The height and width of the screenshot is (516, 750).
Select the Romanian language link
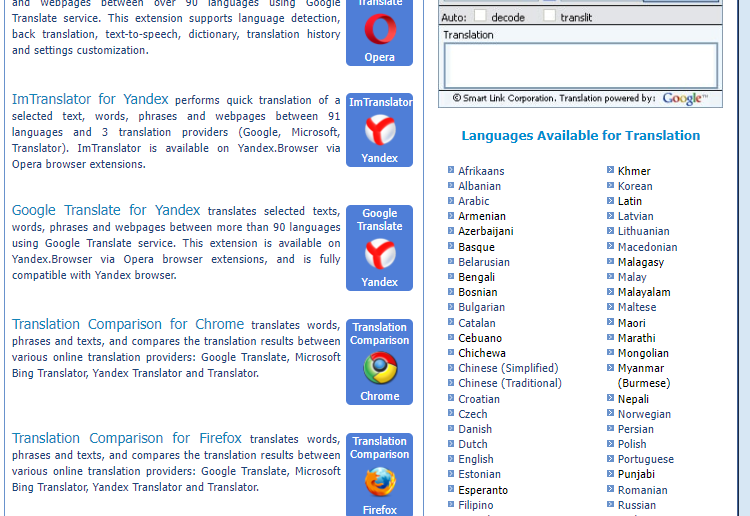click(642, 490)
